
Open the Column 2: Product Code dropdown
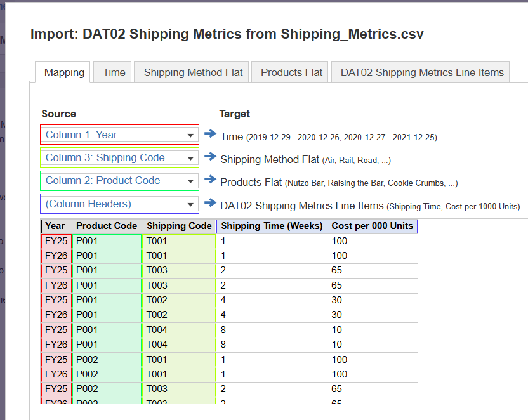click(x=119, y=181)
